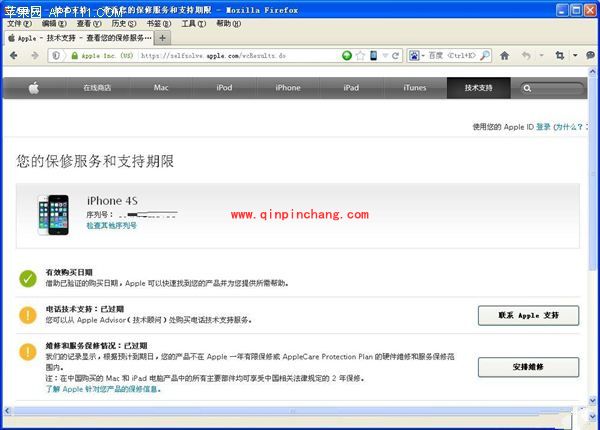Select the Apple 技术支持 browser tab
This screenshot has height=430, width=600.
point(80,38)
